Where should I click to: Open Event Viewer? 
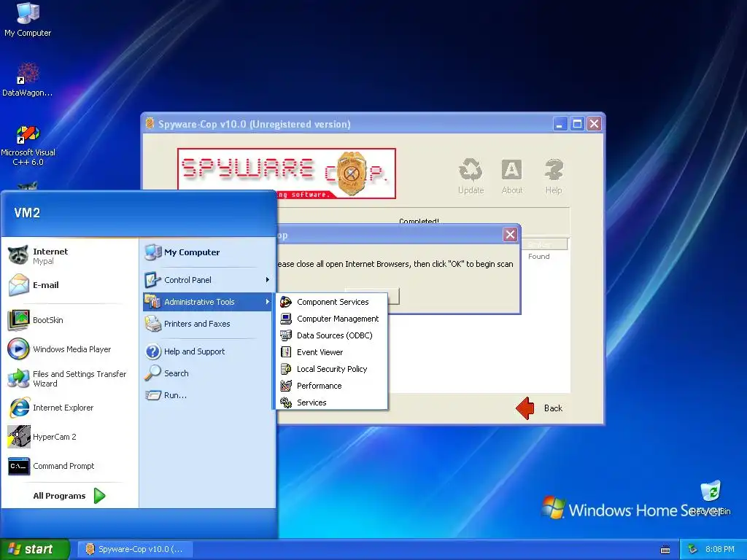tap(332, 352)
